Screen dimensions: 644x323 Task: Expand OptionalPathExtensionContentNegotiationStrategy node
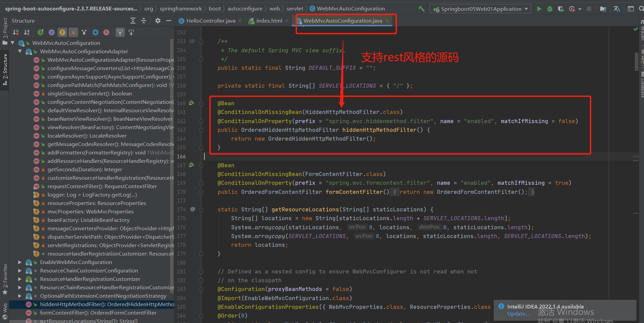tap(20, 296)
